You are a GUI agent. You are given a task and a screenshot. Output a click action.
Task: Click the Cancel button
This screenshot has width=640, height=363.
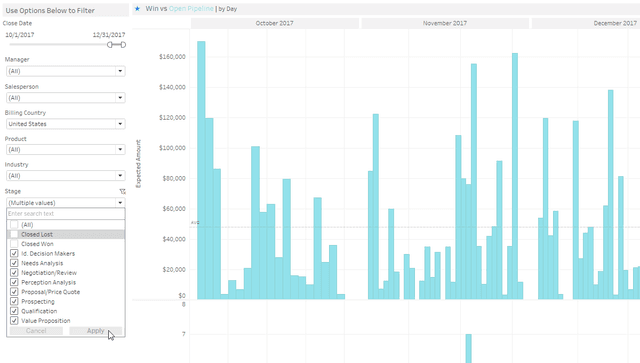point(36,331)
